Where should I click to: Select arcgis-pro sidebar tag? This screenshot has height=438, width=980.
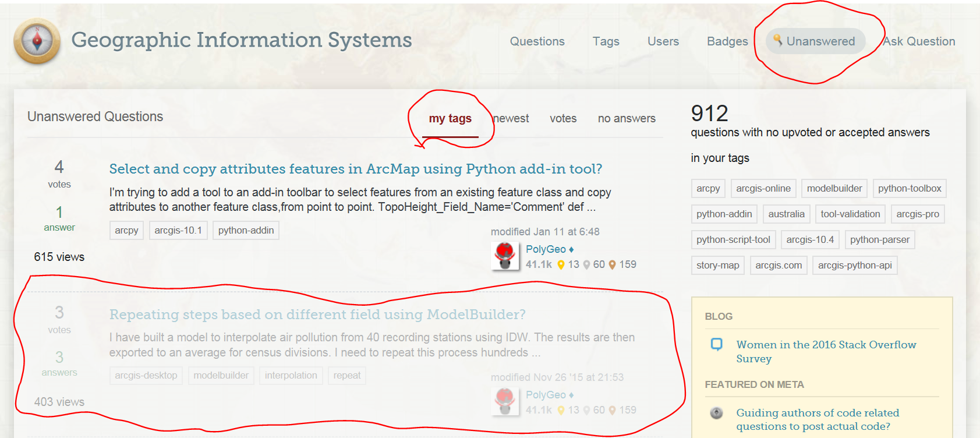tap(918, 214)
